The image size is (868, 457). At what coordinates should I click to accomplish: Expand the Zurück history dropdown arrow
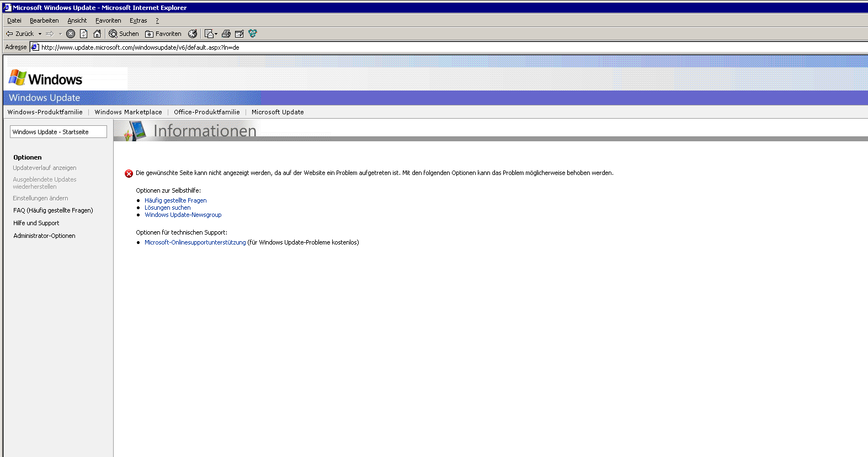coord(40,34)
